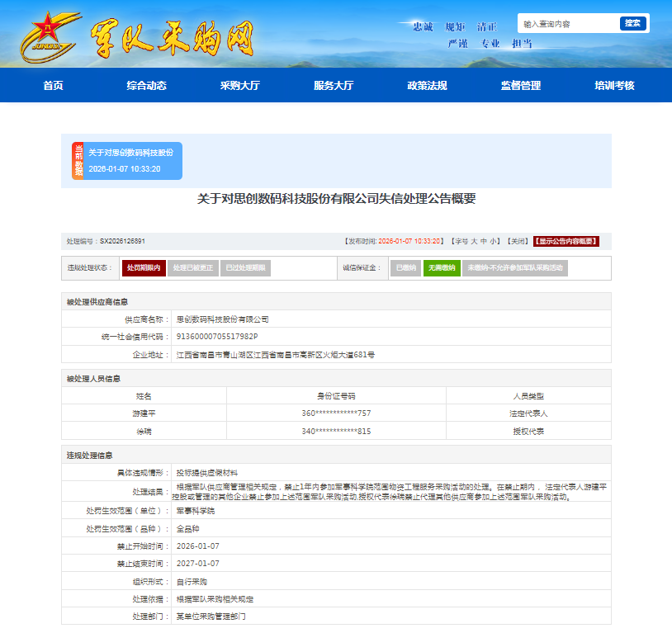Viewport: 672px width, 633px height.
Task: Click the 处罚期限内 status badge
Action: (x=143, y=268)
